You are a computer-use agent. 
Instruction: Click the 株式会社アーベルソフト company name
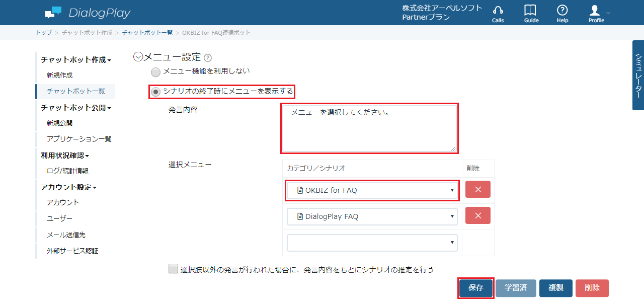pos(442,8)
